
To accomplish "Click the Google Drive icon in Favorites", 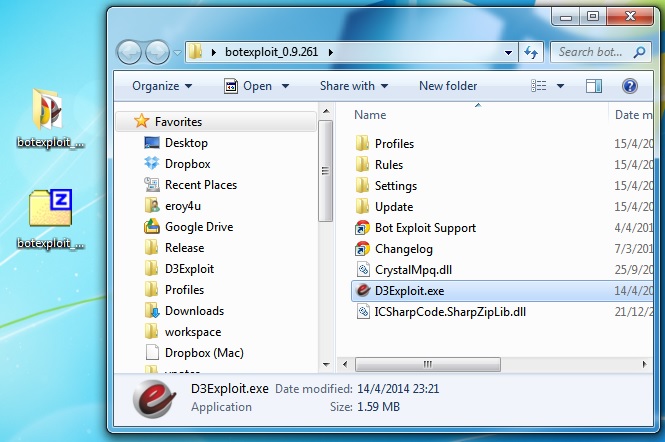I will (152, 227).
